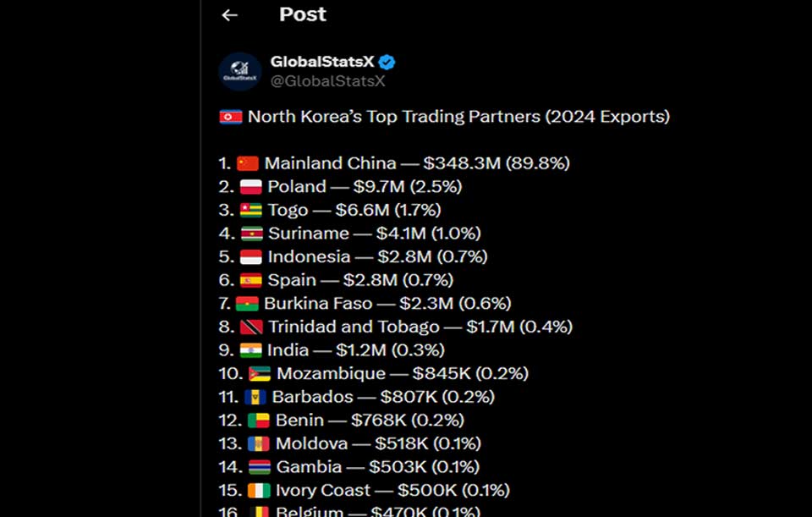
Task: Click the Burkina Faso flag icon
Action: (x=247, y=304)
